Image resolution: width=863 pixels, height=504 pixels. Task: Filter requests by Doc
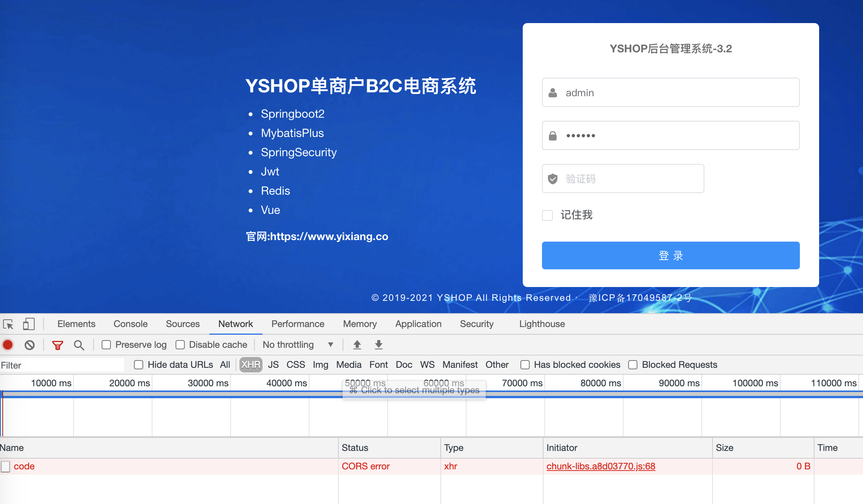[x=404, y=365]
